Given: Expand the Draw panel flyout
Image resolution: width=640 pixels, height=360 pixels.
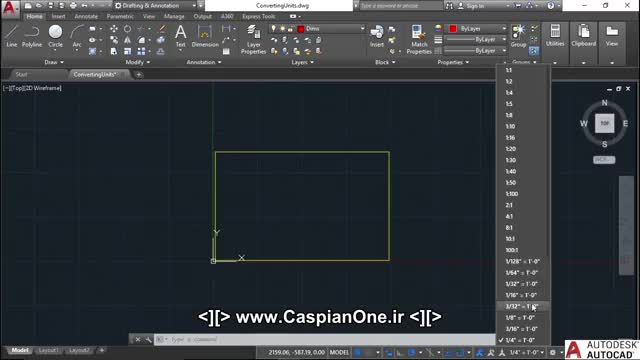Looking at the screenshot, I should (54, 62).
